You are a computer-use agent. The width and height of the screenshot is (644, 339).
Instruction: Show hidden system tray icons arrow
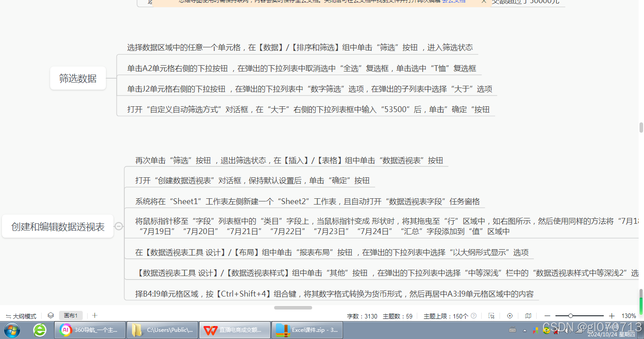[525, 331]
